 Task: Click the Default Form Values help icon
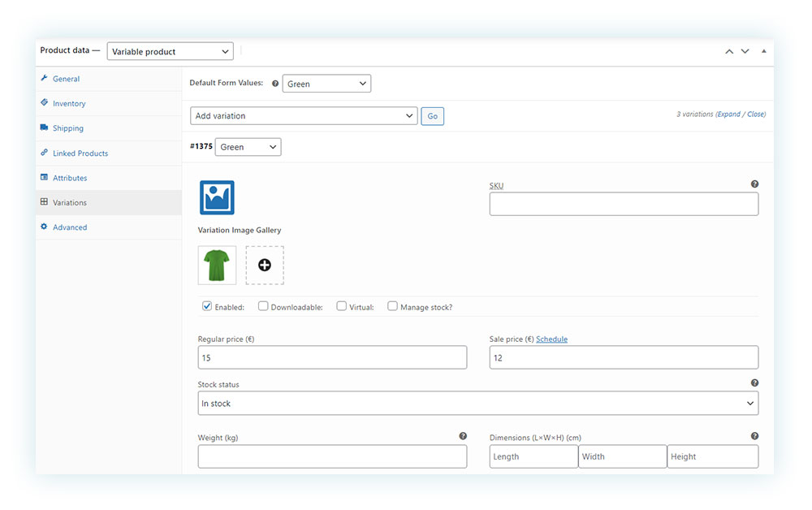coord(275,84)
